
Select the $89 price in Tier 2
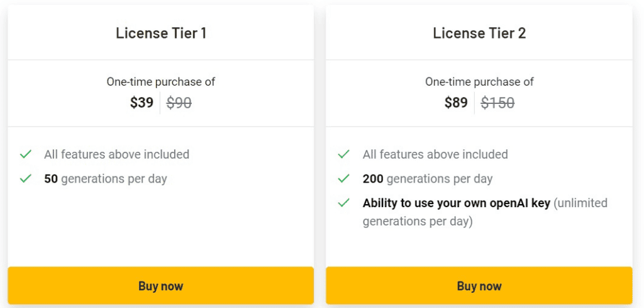[x=456, y=103]
